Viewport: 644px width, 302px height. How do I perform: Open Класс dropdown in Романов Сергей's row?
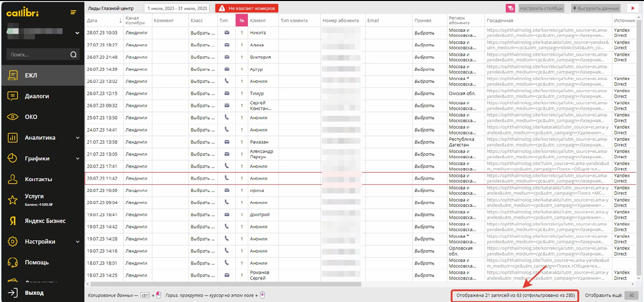tap(203, 275)
